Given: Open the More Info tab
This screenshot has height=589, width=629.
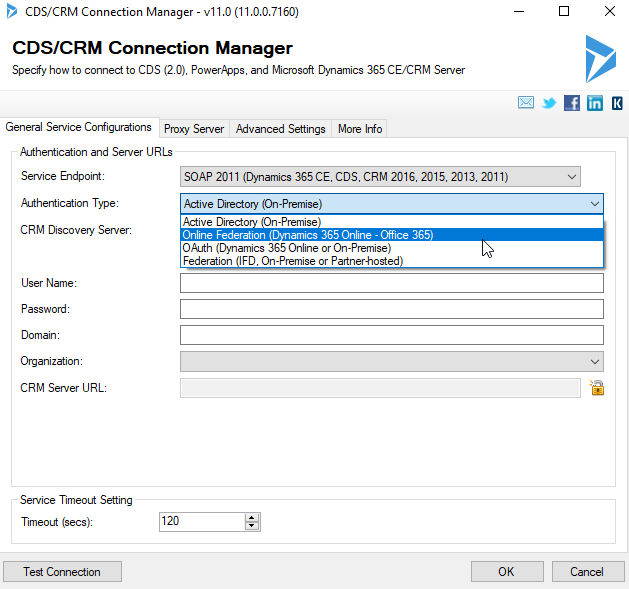Looking at the screenshot, I should pyautogui.click(x=359, y=129).
